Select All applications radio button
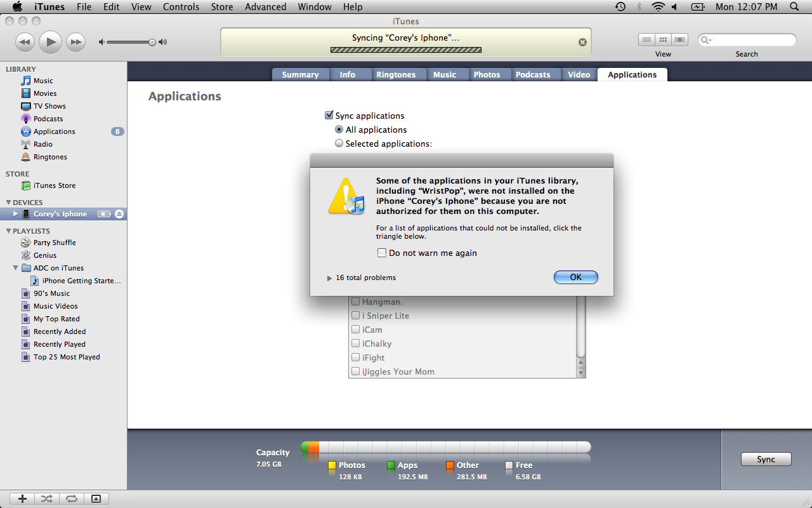 point(339,130)
